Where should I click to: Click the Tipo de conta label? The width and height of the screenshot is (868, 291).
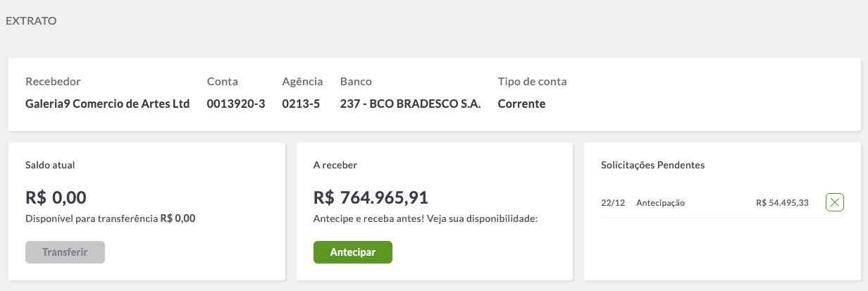532,82
